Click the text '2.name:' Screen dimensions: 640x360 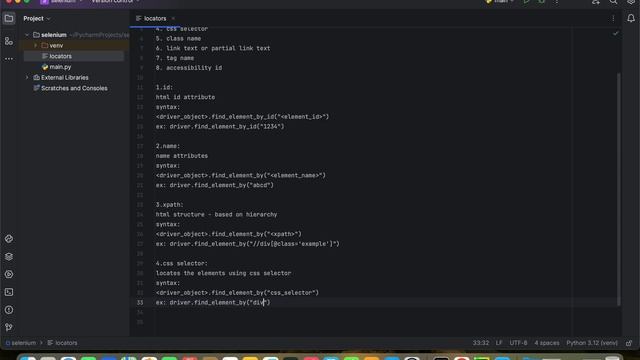(x=167, y=146)
